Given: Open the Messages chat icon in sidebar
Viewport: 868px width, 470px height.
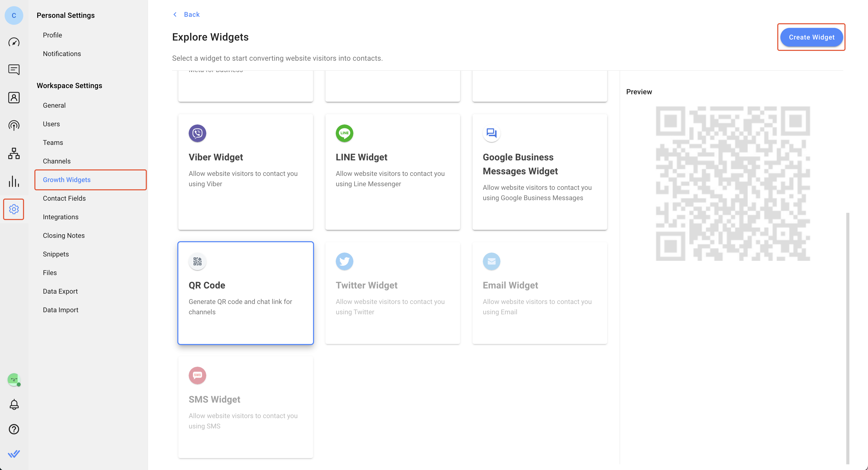Looking at the screenshot, I should 14,70.
